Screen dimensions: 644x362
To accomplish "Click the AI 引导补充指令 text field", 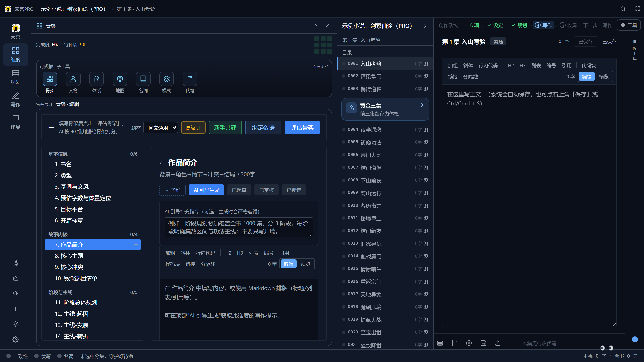I will tap(238, 227).
